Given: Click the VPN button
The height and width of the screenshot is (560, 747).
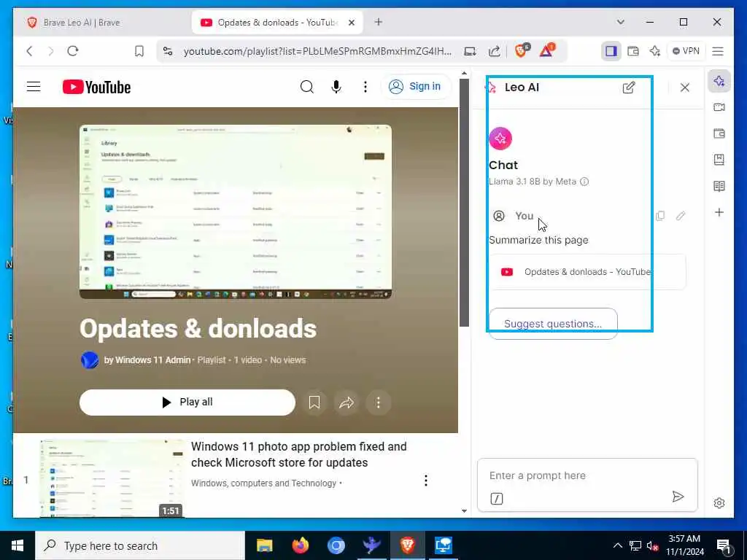Looking at the screenshot, I should pyautogui.click(x=686, y=51).
